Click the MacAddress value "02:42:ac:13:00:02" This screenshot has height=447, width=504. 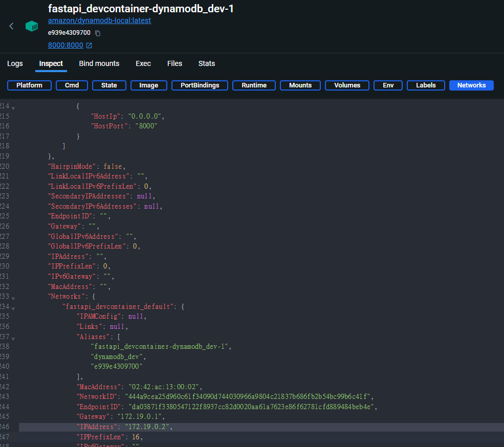point(164,387)
